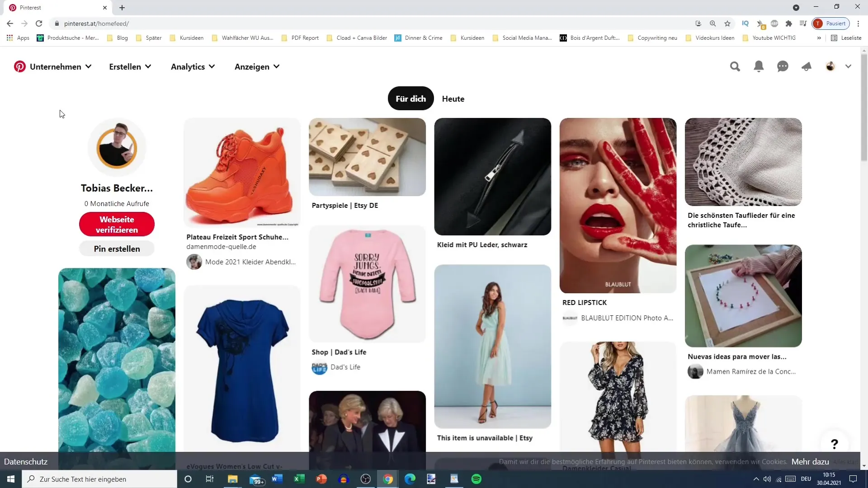Open the Dinner & Crime bookmark

418,38
